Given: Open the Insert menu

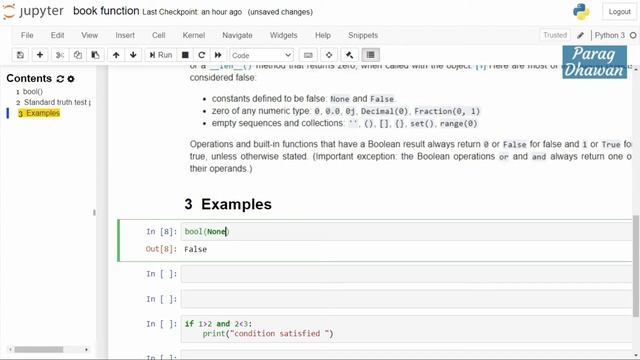Looking at the screenshot, I should point(125,36).
